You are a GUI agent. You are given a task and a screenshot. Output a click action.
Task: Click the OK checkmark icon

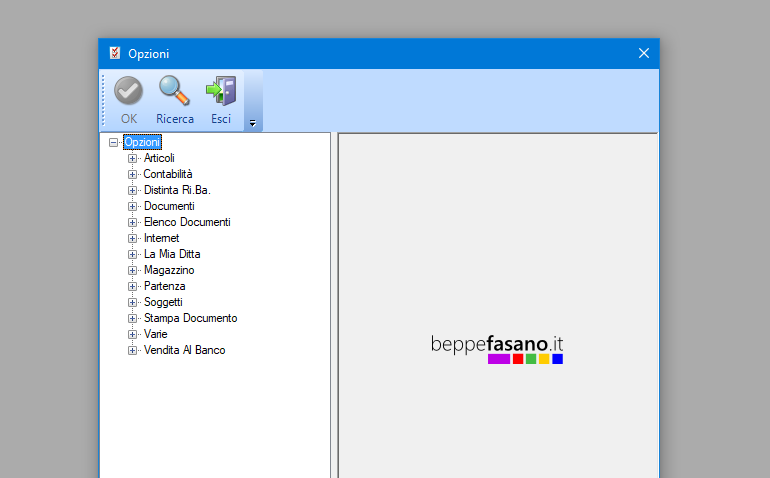(128, 92)
